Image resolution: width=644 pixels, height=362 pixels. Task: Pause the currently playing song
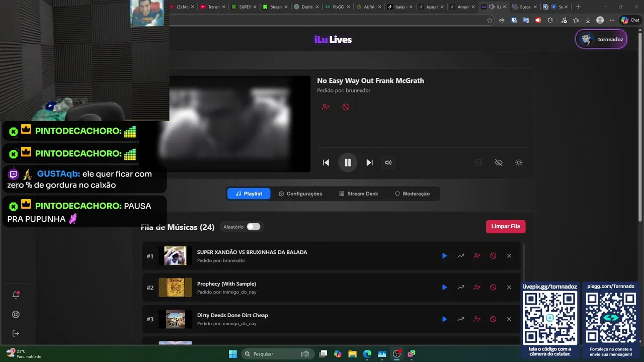[x=348, y=162]
